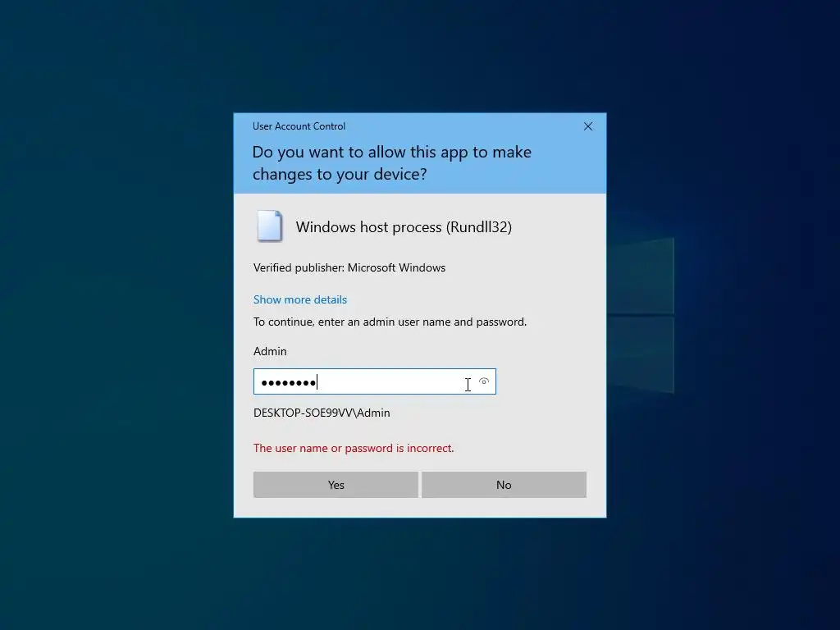Click the No button

pos(504,485)
